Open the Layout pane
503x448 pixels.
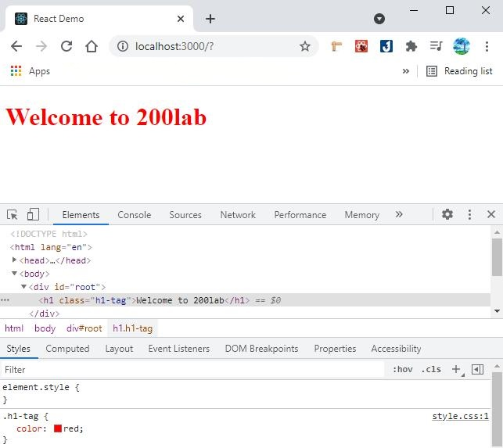click(x=119, y=349)
